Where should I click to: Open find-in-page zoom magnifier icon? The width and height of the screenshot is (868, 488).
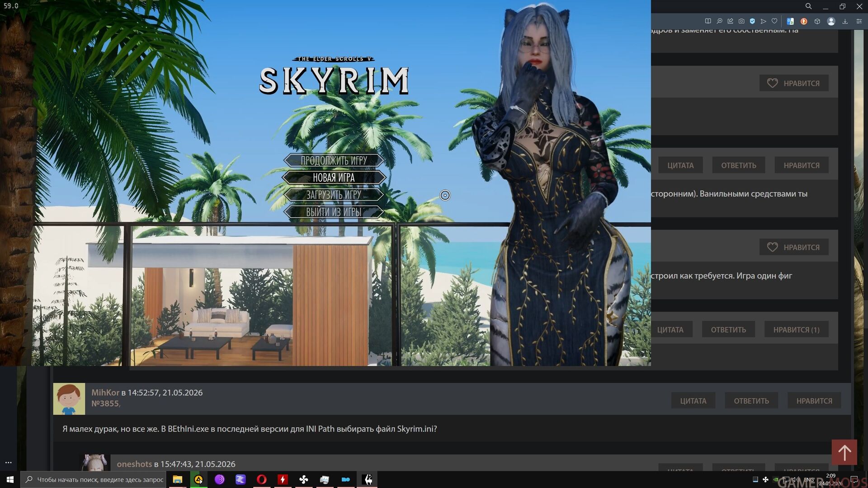pos(719,21)
